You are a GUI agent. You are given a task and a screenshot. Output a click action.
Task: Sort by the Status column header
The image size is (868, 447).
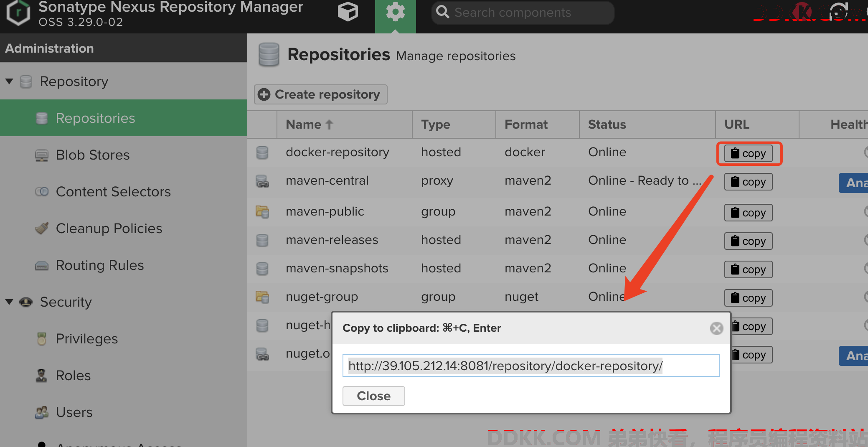point(647,124)
